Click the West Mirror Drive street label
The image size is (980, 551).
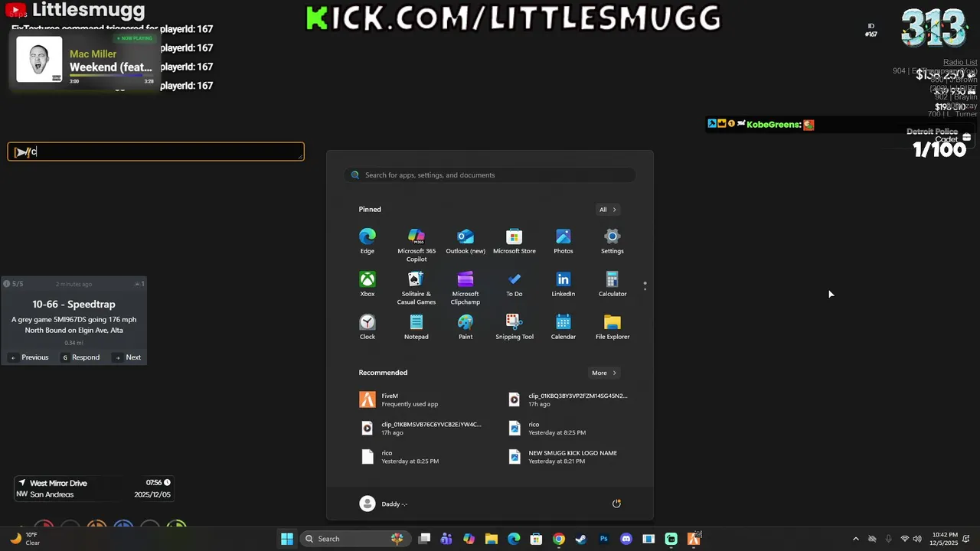(x=58, y=484)
